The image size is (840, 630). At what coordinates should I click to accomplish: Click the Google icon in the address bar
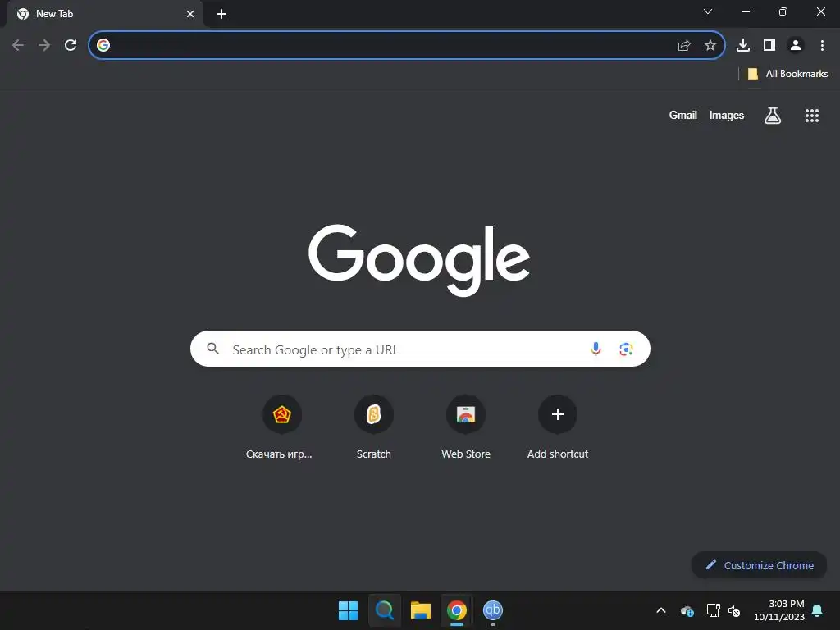(103, 45)
